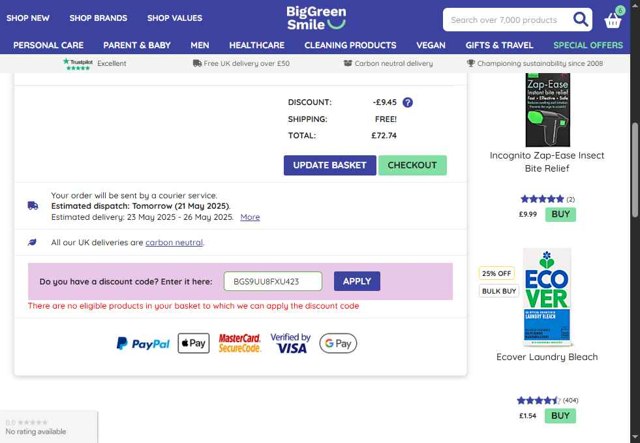Image resolution: width=640 pixels, height=443 pixels.
Task: Proceed with the Checkout button
Action: [412, 165]
